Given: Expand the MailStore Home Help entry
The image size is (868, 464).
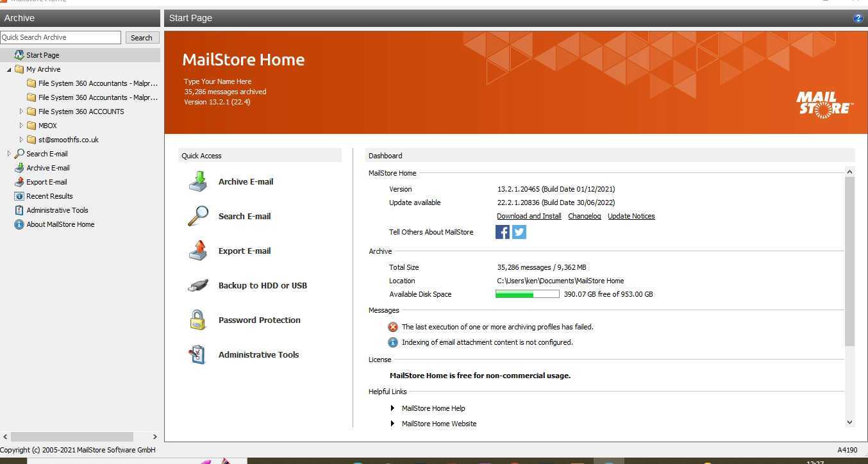Looking at the screenshot, I should click(x=392, y=408).
